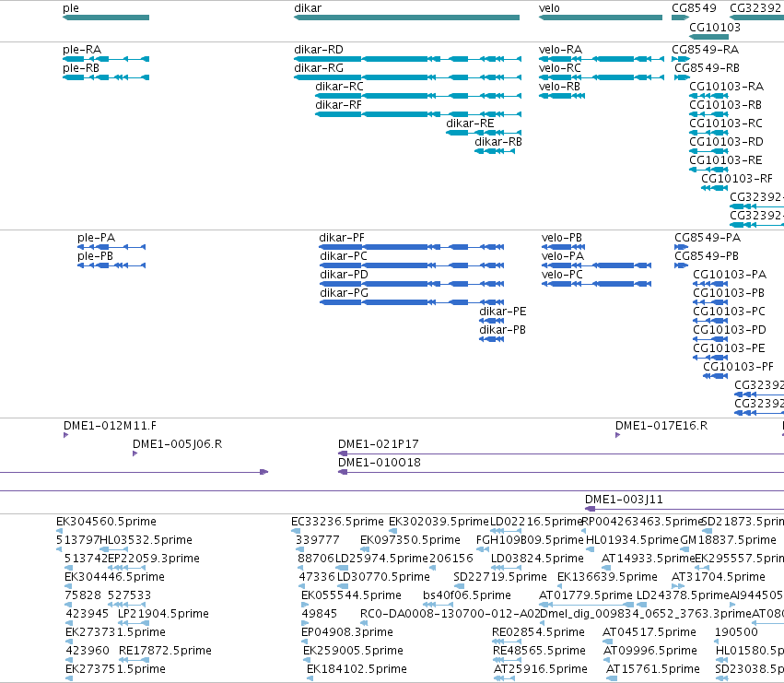Select transcript ple-RA
The height and width of the screenshot is (683, 784).
click(x=106, y=59)
